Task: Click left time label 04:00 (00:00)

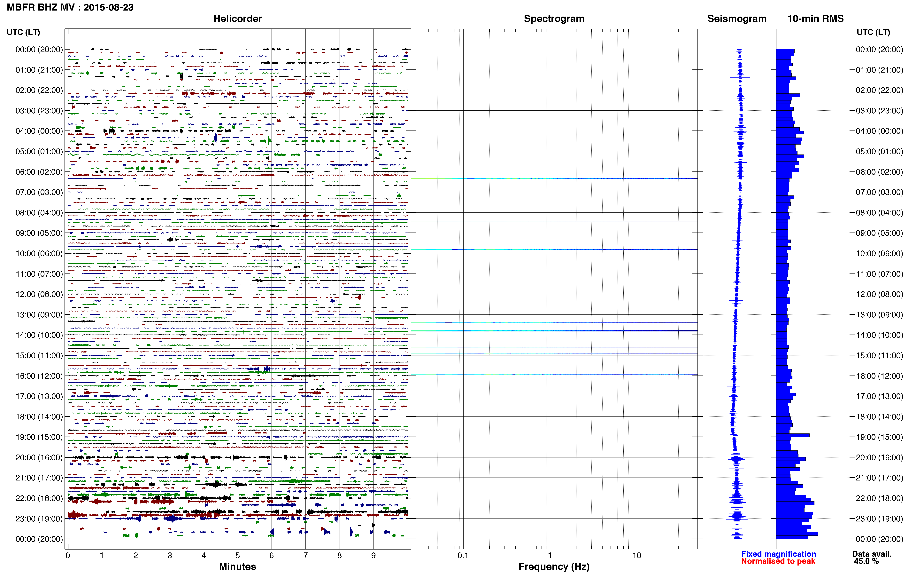Action: pos(39,131)
